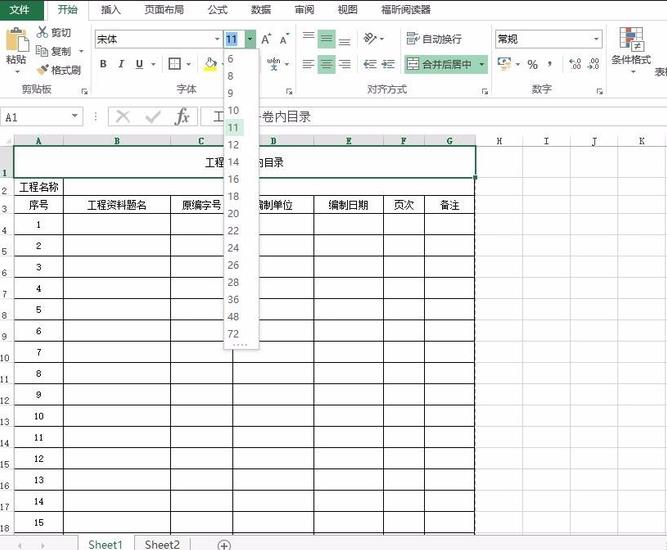The height and width of the screenshot is (550, 667).
Task: Click formula bar cancel X icon
Action: coord(123,117)
